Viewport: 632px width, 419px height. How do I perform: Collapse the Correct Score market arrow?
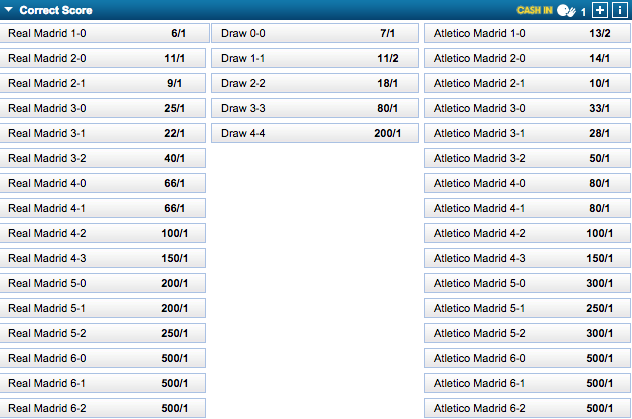[x=8, y=9]
